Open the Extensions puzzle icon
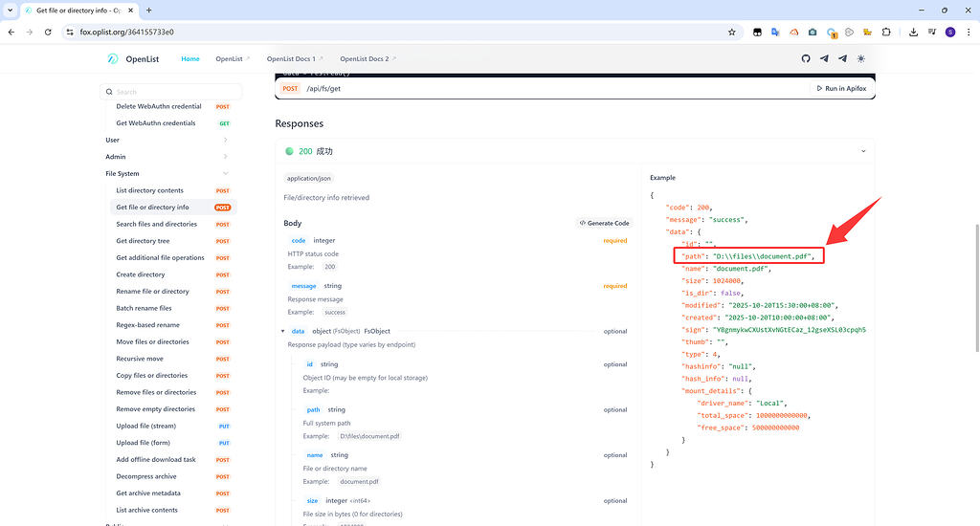The height and width of the screenshot is (526, 980). click(x=886, y=32)
